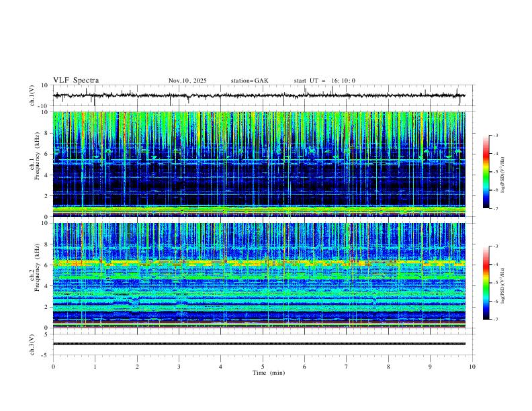532x411 pixels.
Task: Click the ch.2 "Frequency (kHz)" axis label
Action: click(x=37, y=267)
